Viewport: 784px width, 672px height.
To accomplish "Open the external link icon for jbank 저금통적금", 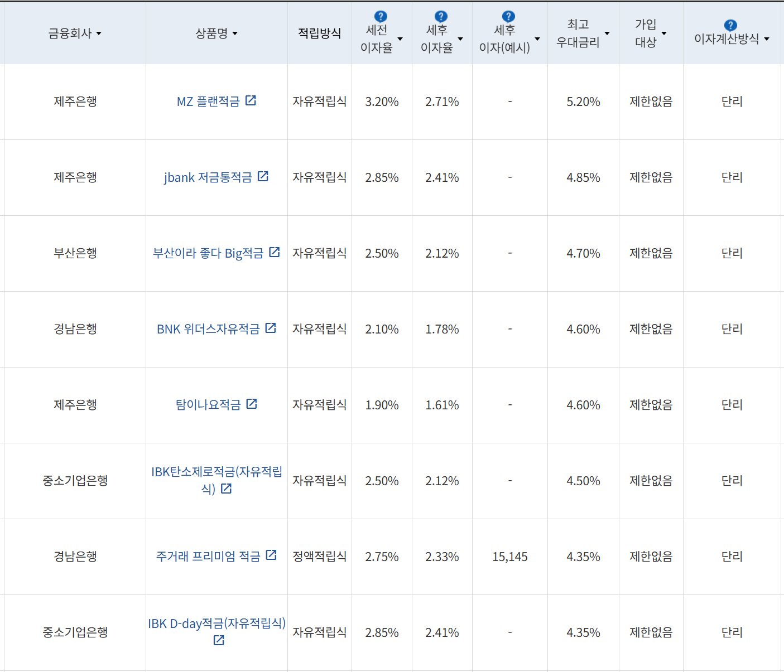I will pyautogui.click(x=264, y=176).
